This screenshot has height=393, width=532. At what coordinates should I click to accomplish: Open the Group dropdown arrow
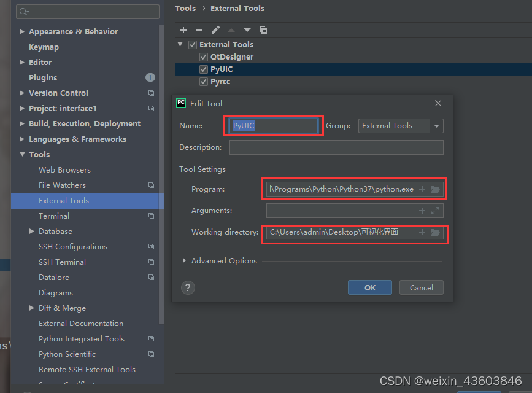pyautogui.click(x=437, y=126)
